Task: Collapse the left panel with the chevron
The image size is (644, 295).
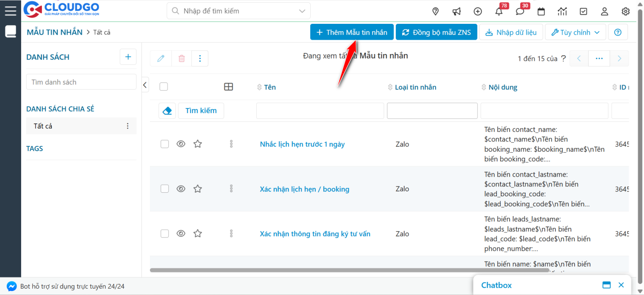Action: (145, 84)
